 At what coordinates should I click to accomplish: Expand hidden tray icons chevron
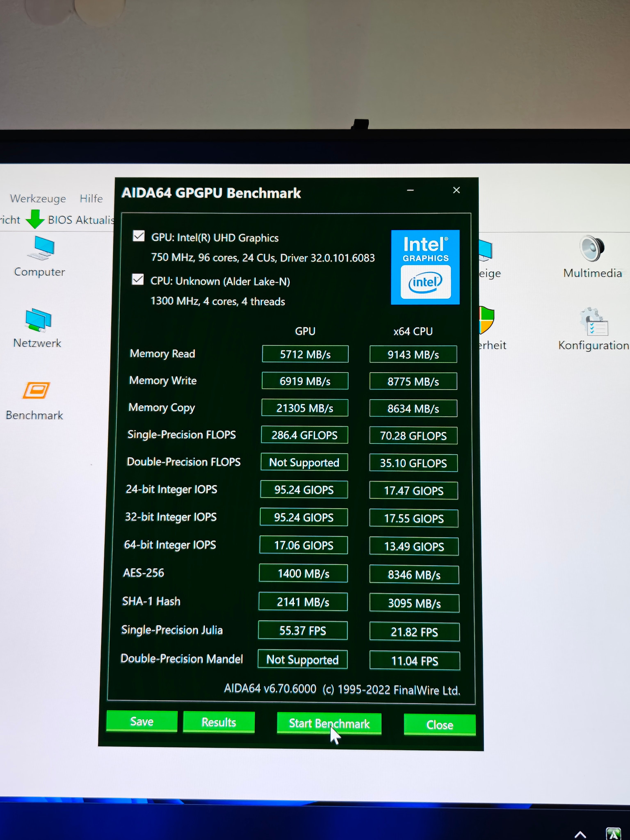[x=580, y=834]
